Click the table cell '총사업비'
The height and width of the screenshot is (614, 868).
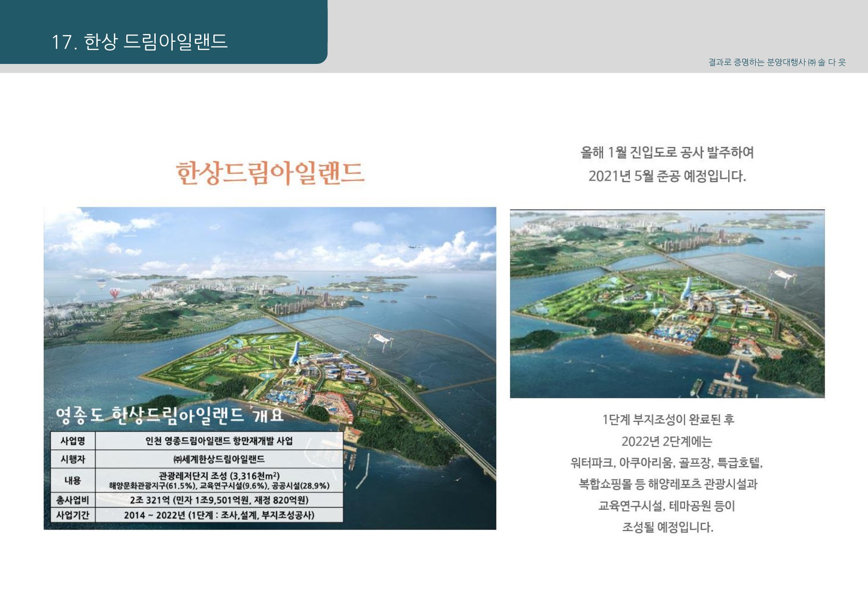[x=73, y=500]
